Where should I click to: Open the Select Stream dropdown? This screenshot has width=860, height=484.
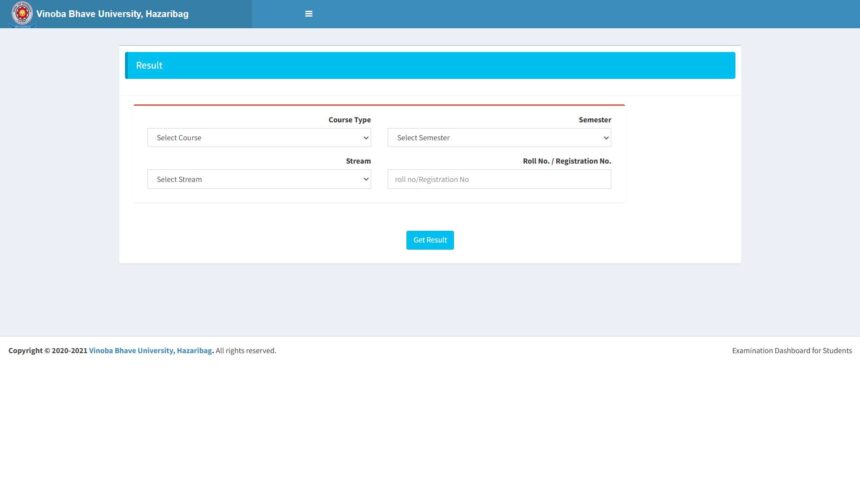pos(258,180)
